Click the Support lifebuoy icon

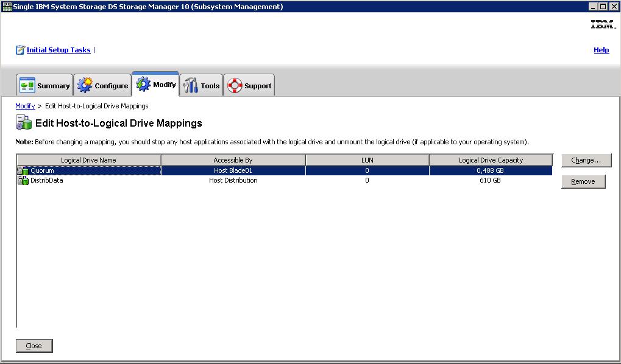coord(235,85)
